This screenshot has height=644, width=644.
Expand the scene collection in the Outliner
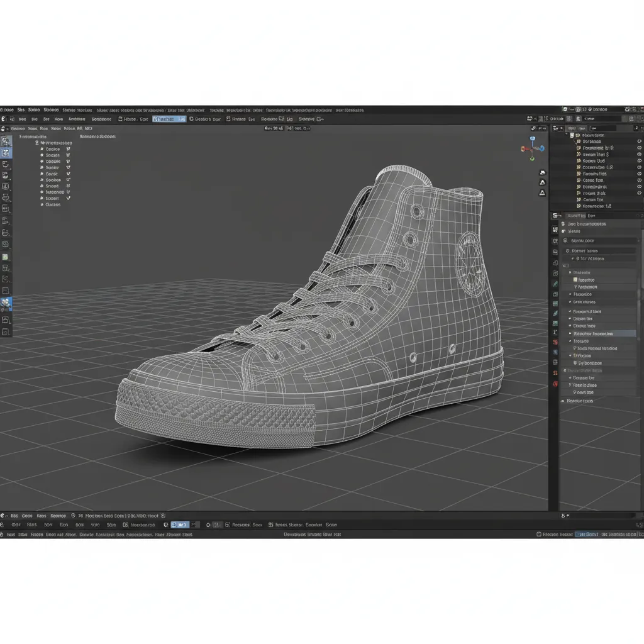coord(565,134)
